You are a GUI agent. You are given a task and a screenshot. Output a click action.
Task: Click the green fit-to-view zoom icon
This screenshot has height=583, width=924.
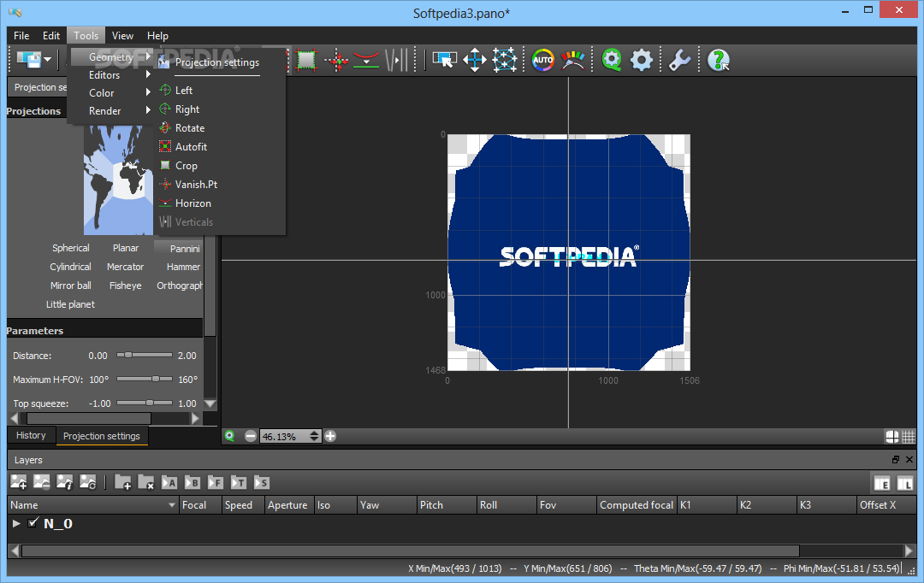pos(230,436)
